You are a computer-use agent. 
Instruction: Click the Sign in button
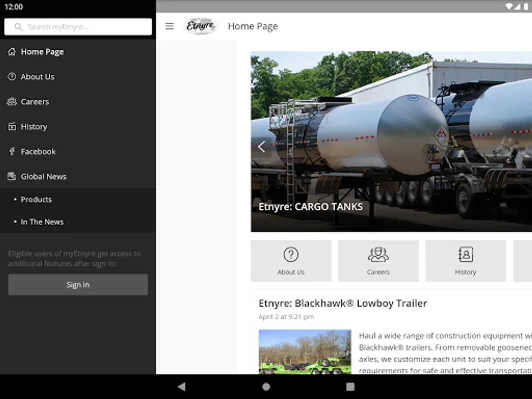point(78,285)
